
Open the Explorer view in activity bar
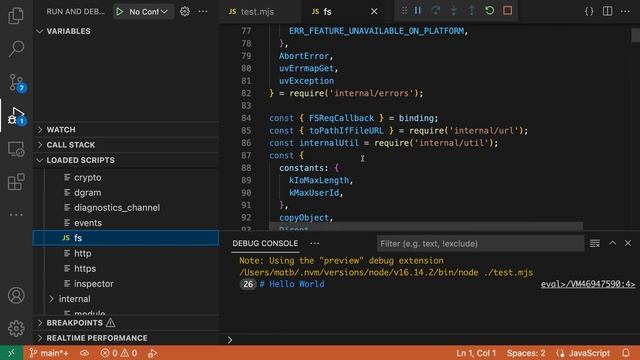[16, 16]
